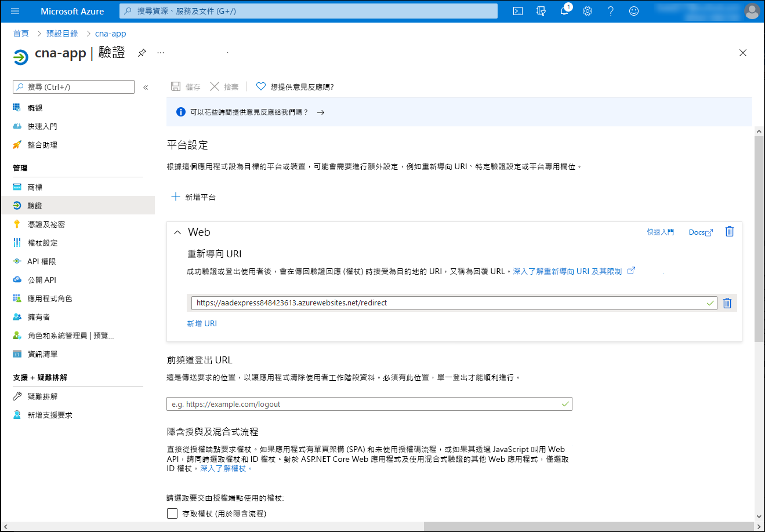The height and width of the screenshot is (532, 765).
Task: Delete the Web platform configuration
Action: click(730, 232)
